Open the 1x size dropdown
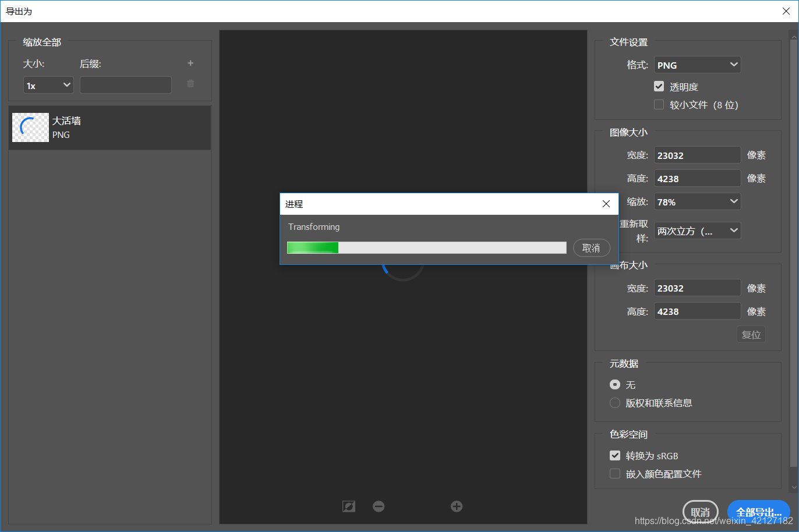This screenshot has width=799, height=532. (x=48, y=85)
